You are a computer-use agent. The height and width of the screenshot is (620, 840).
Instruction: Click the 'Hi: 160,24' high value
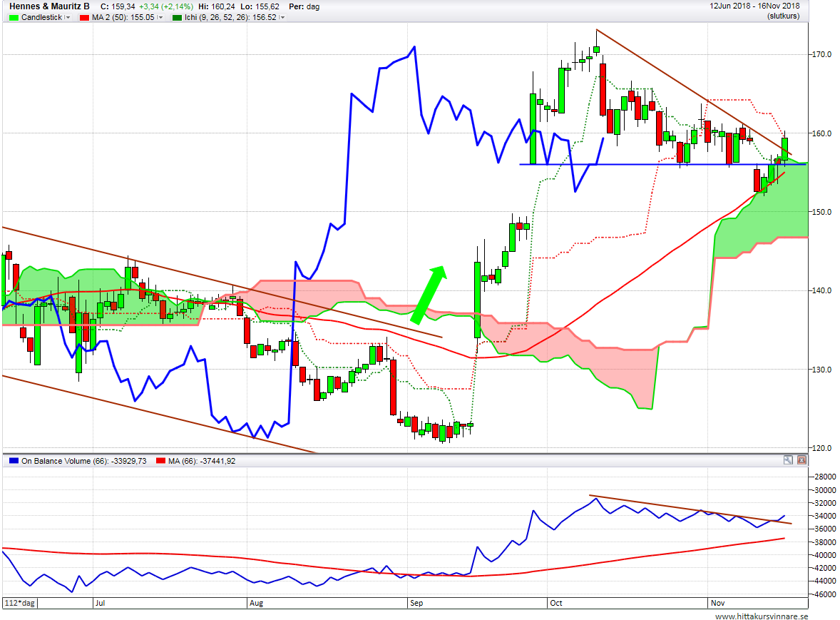(x=217, y=6)
